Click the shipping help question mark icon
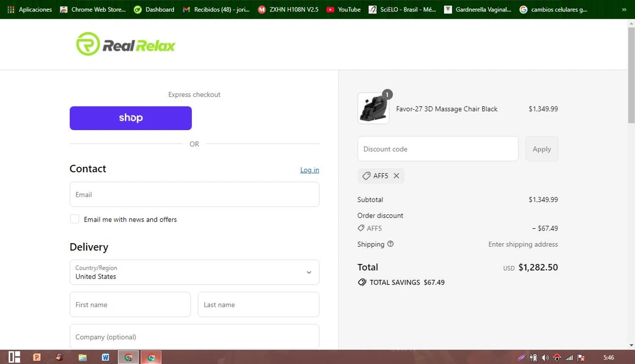Screen dimensions: 635x364 point(390,244)
